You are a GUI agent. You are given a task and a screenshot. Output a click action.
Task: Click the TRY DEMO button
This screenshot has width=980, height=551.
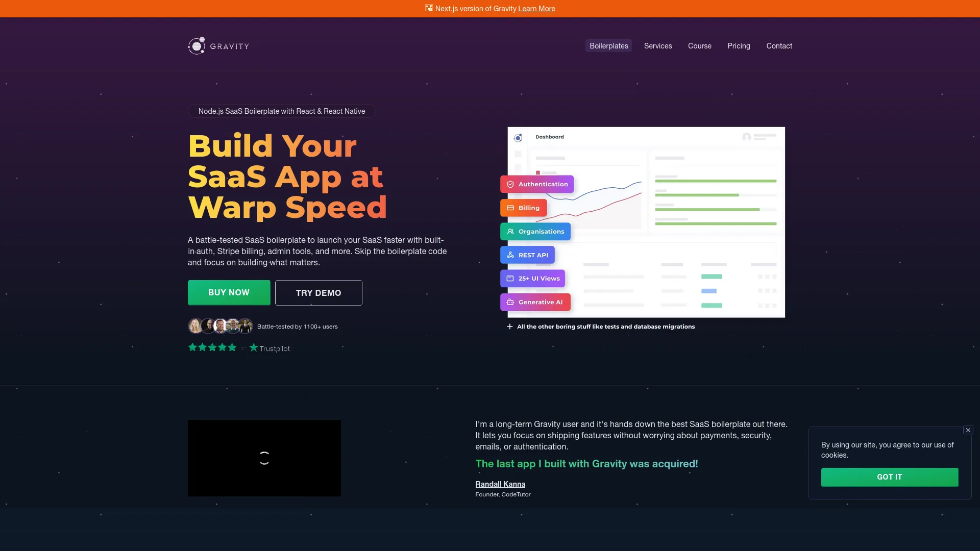click(318, 293)
